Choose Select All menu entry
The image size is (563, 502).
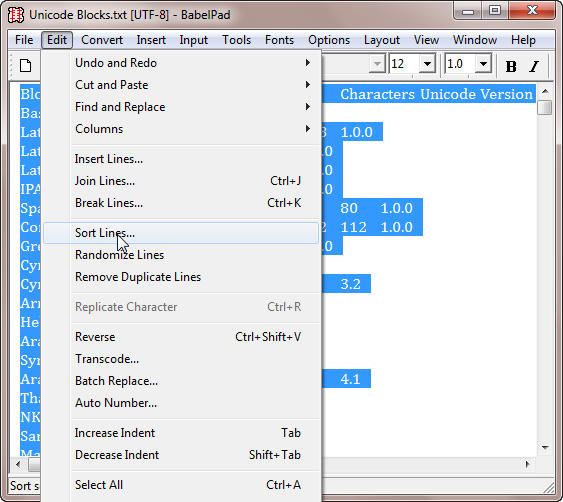[181, 485]
